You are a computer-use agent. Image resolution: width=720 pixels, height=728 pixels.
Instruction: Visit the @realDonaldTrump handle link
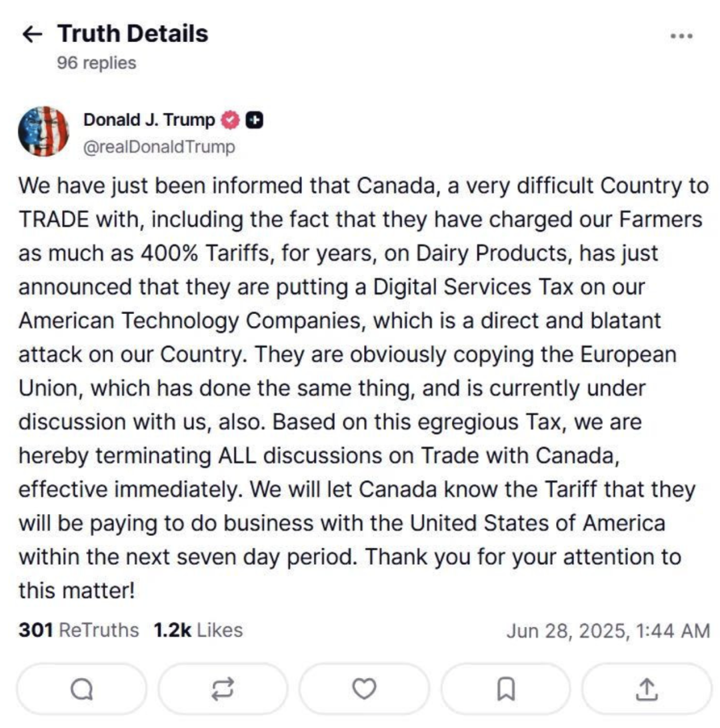[x=159, y=147]
